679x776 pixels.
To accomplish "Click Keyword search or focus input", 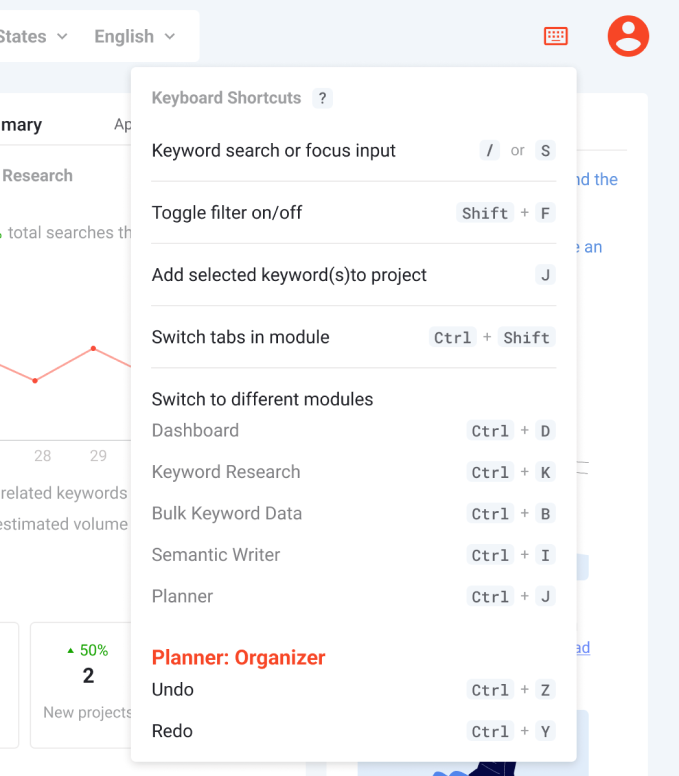I will click(274, 150).
